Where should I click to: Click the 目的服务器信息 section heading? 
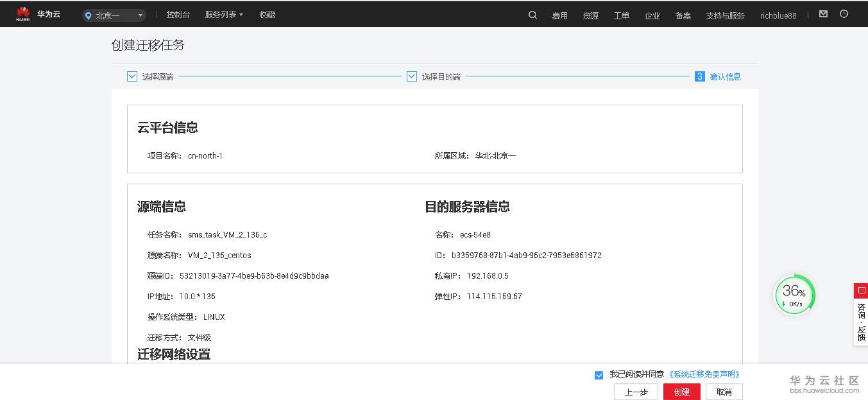[x=468, y=207]
